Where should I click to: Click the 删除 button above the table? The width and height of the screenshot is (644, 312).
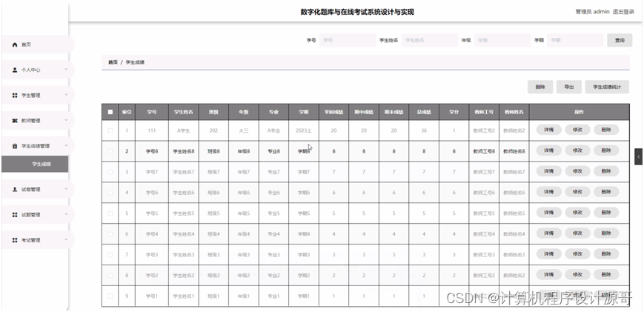pos(540,87)
